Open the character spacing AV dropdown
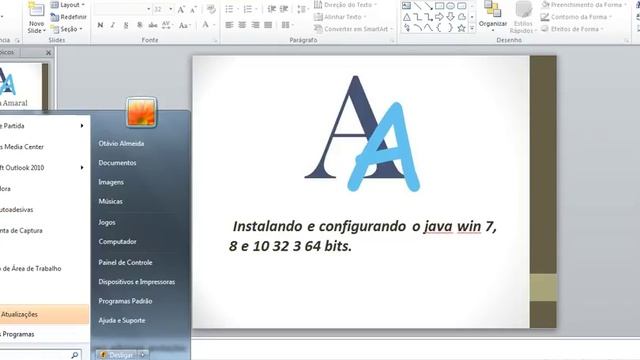Viewport: 640px width, 360px height. coord(167,25)
